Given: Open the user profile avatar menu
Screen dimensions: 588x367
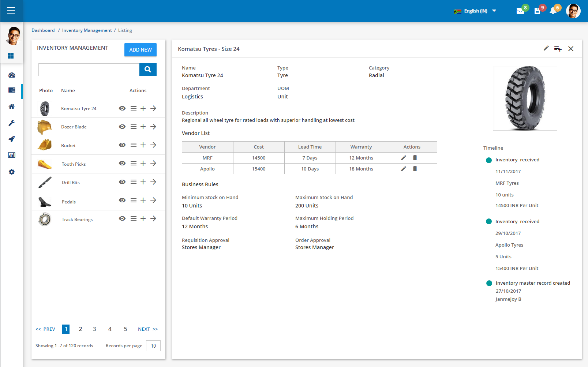Looking at the screenshot, I should click(x=573, y=11).
